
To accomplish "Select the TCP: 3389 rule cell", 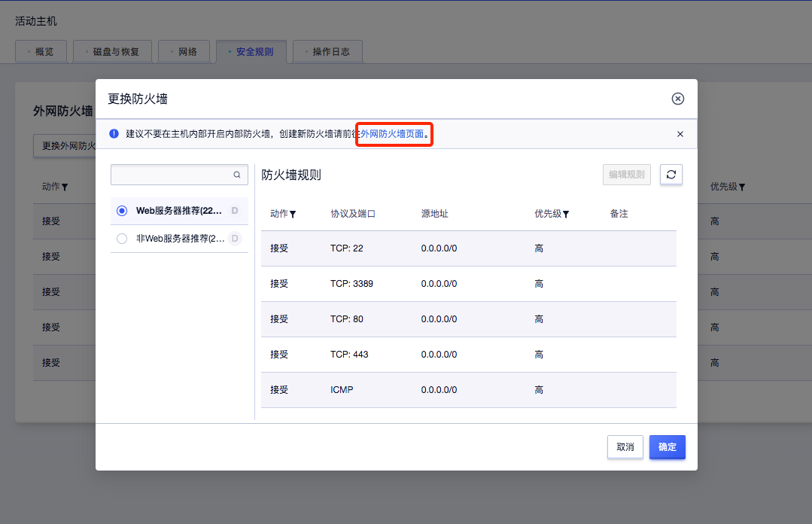I will pyautogui.click(x=351, y=284).
